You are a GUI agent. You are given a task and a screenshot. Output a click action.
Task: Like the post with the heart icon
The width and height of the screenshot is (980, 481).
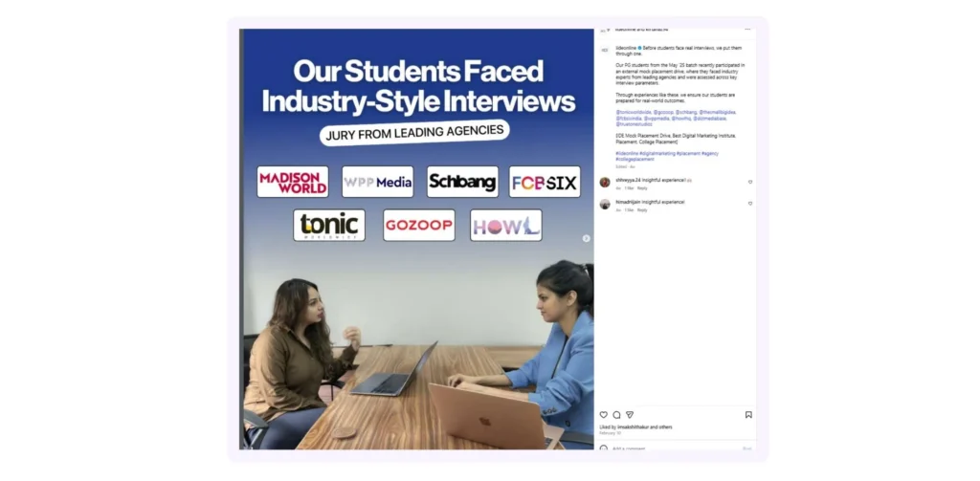603,415
